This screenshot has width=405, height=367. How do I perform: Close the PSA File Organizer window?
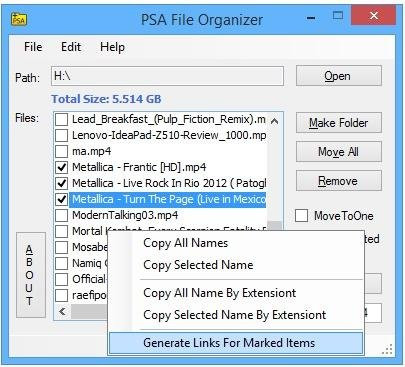click(374, 16)
